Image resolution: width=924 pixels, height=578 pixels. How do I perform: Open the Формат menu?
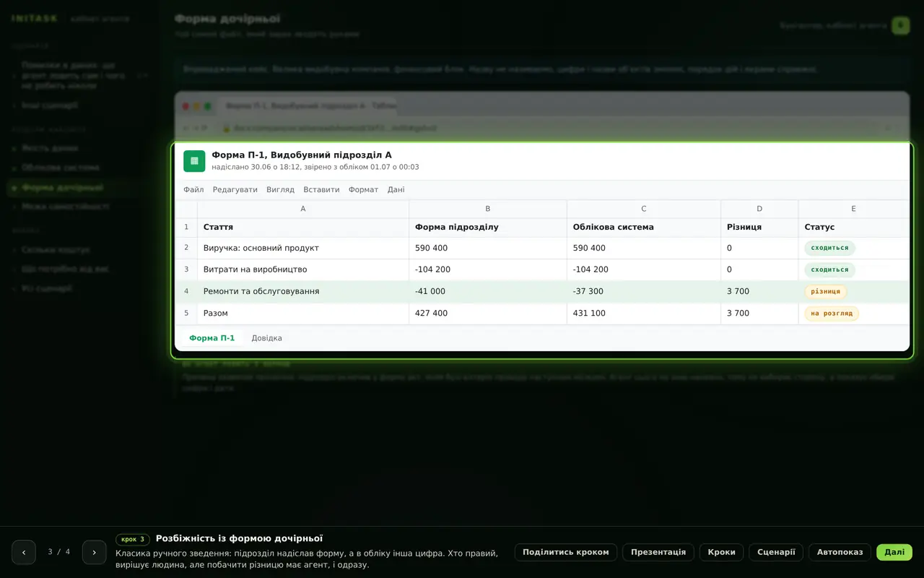tap(363, 190)
